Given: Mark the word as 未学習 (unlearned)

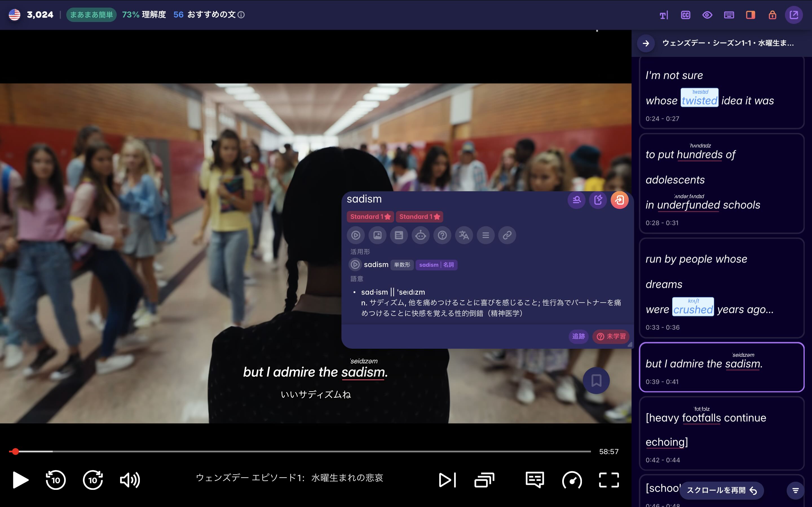Looking at the screenshot, I should [611, 337].
